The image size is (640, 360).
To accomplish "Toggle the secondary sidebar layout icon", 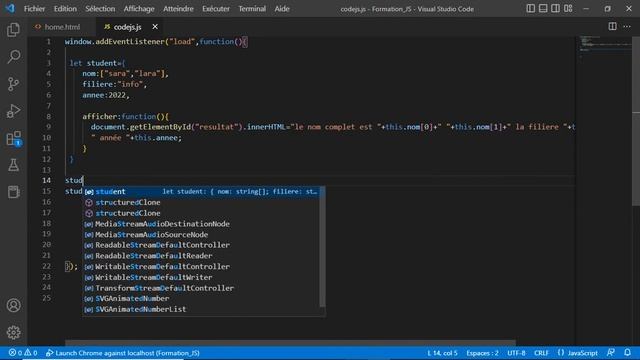I will (x=556, y=9).
